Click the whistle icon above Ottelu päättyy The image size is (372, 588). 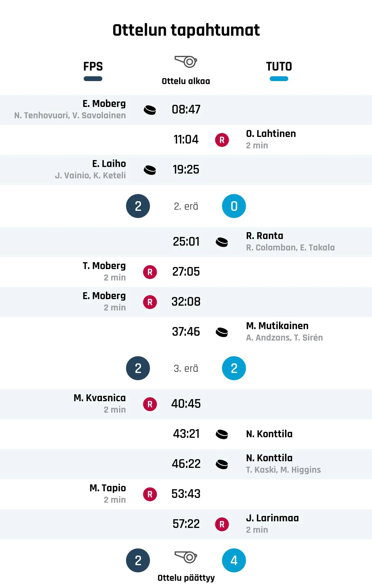pyautogui.click(x=186, y=557)
